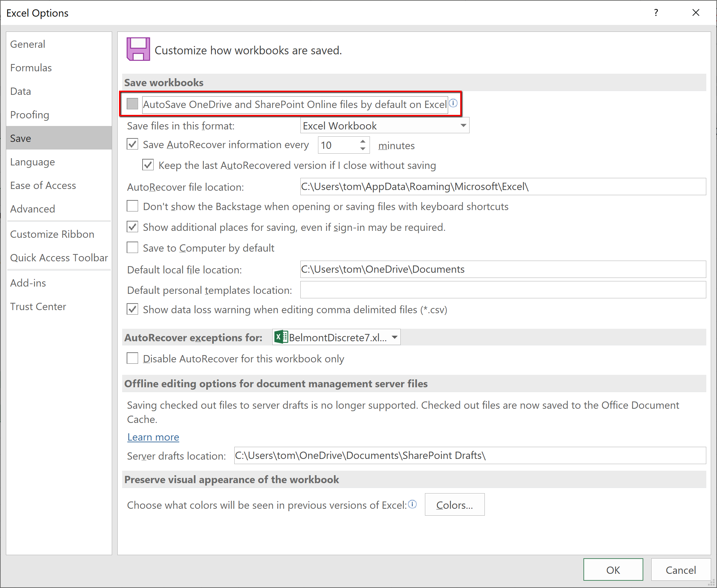This screenshot has height=588, width=717.
Task: Go to Language options
Action: 59,162
